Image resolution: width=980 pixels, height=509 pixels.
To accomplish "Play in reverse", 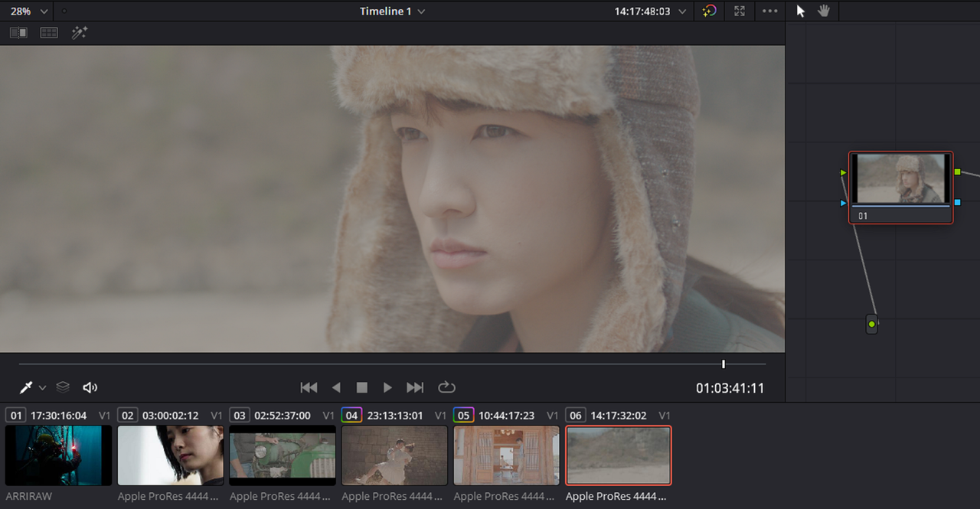I will pyautogui.click(x=336, y=387).
